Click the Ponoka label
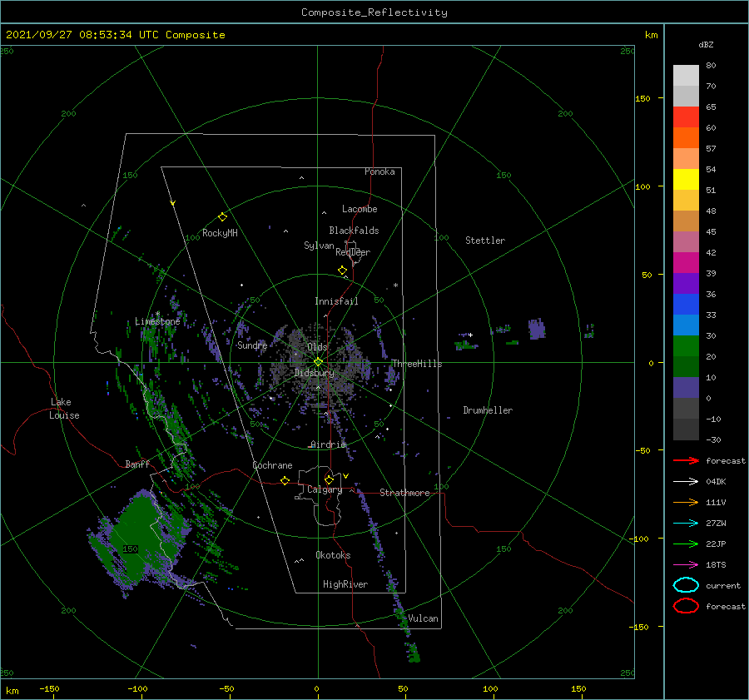Viewport: 749px width, 700px height. click(x=379, y=171)
